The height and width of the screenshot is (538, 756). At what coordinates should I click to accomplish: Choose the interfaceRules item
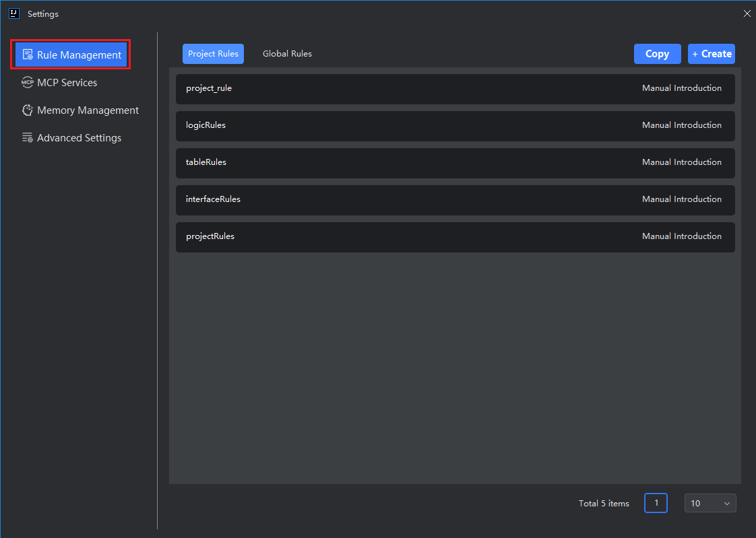point(213,199)
